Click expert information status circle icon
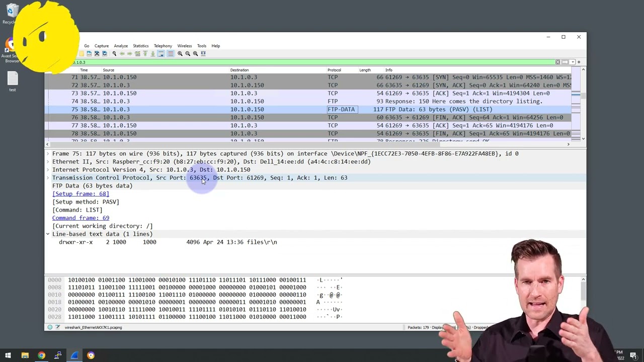 (x=50, y=327)
